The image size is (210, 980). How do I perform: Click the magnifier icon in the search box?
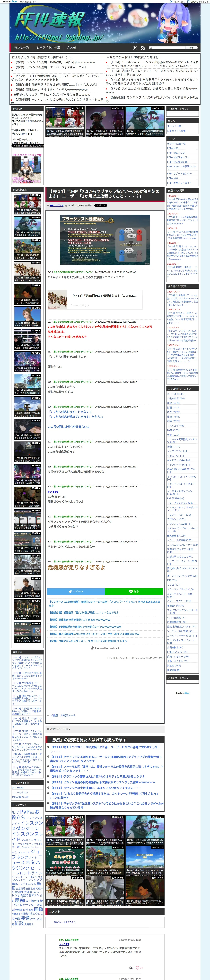[x=150, y=48]
